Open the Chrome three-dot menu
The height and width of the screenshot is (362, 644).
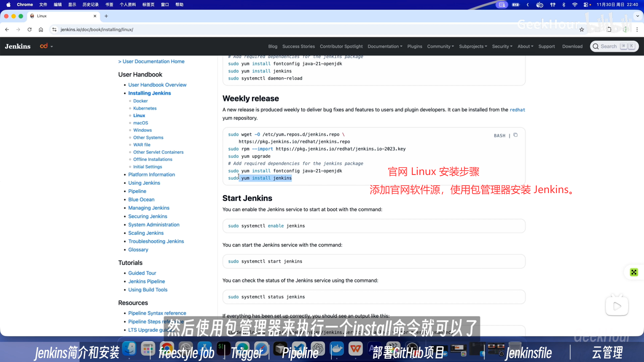coord(637,29)
